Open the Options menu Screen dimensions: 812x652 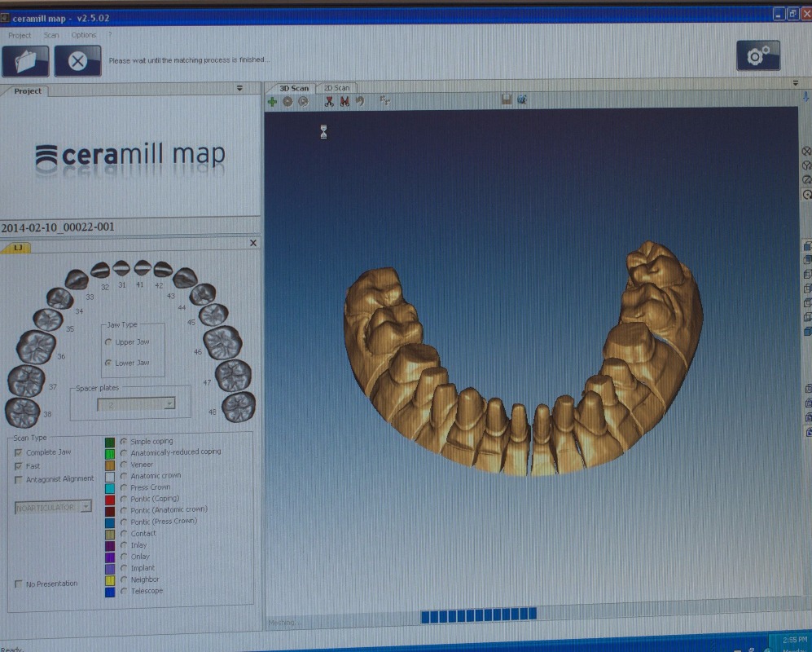[84, 35]
